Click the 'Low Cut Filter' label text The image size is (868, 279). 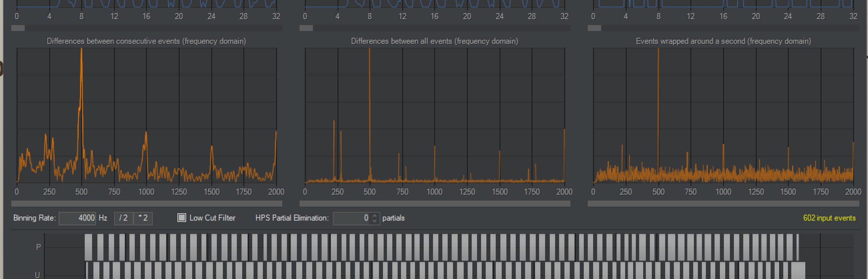(x=212, y=218)
